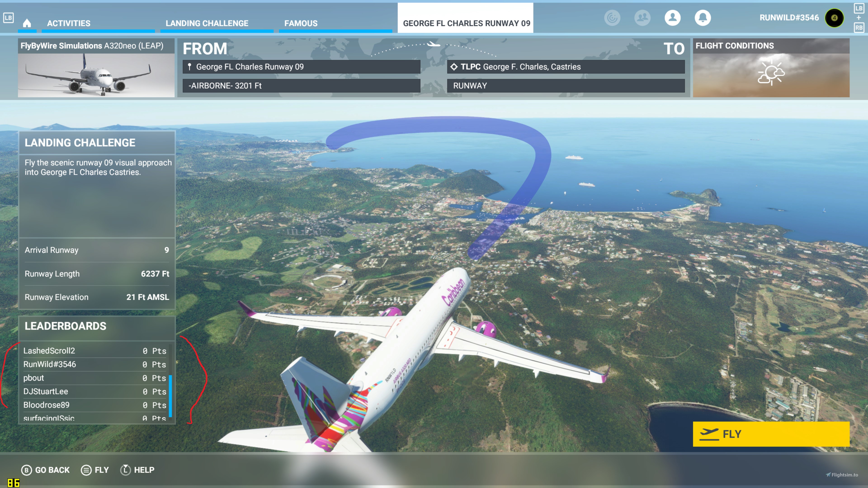Click the Runway Length 6237 Ft row
The height and width of the screenshot is (488, 868).
coord(97,273)
